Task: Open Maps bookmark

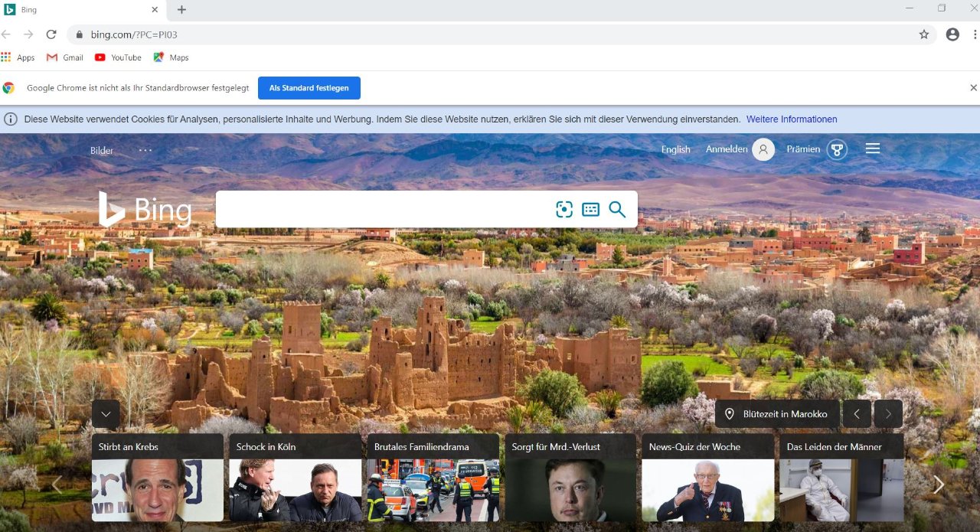Action: click(171, 57)
